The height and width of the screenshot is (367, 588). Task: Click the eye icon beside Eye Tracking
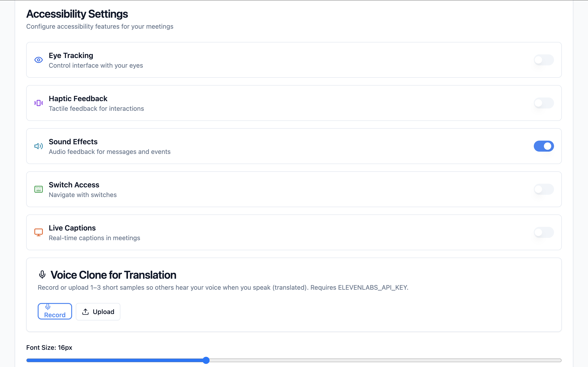point(38,60)
